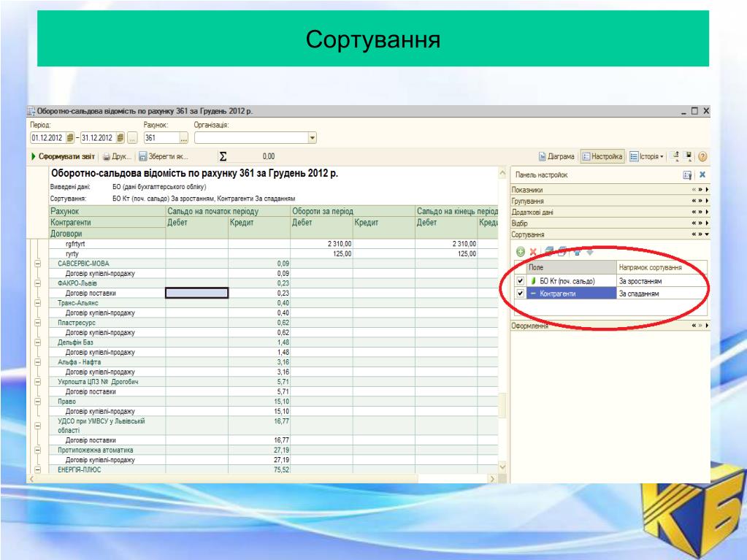Collapse the Транс-Альянс group
The width and height of the screenshot is (747, 560).
[38, 303]
